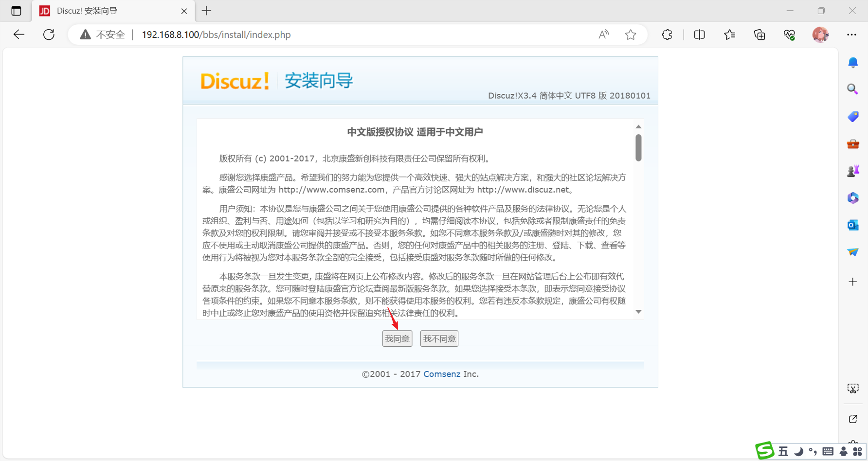This screenshot has width=868, height=461.
Task: Toggle the moon icon on IME bar
Action: (798, 452)
